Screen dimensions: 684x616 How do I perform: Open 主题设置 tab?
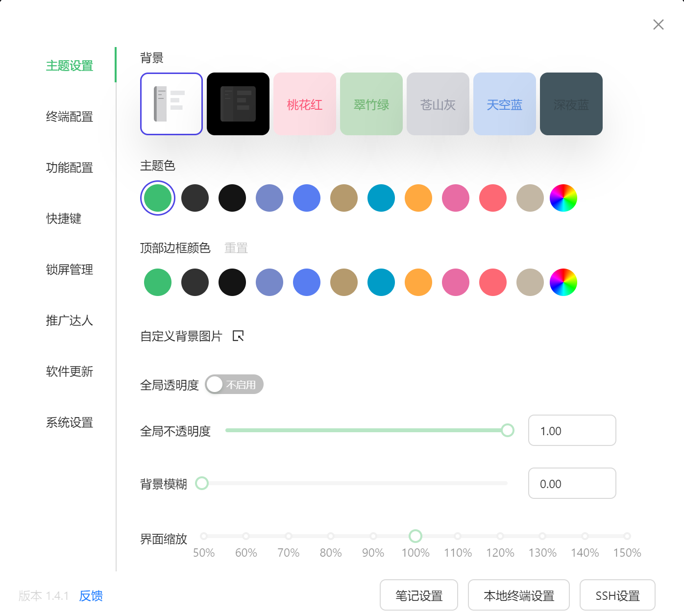point(70,66)
